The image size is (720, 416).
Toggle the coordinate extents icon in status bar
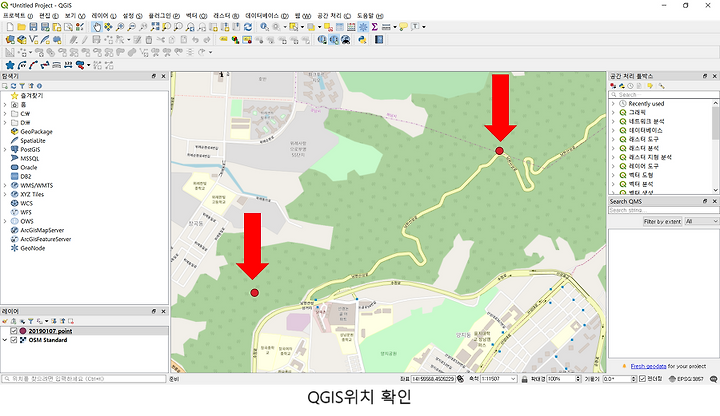coord(460,379)
